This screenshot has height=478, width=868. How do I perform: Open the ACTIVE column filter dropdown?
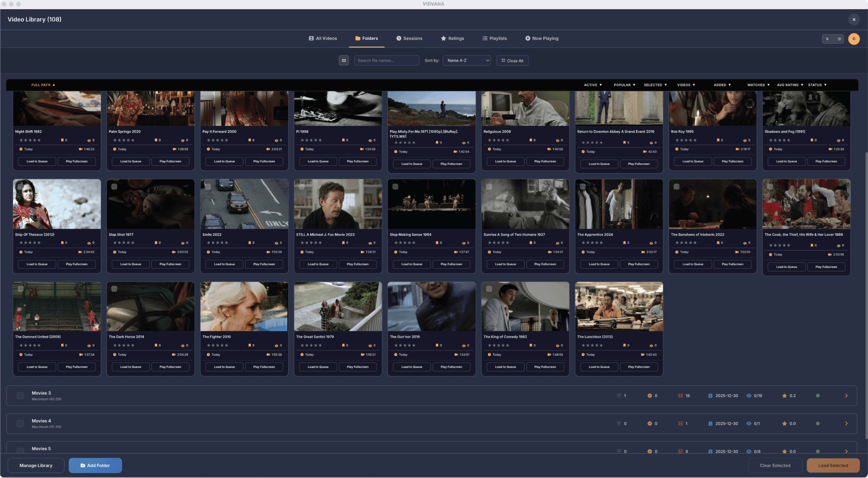tap(593, 85)
